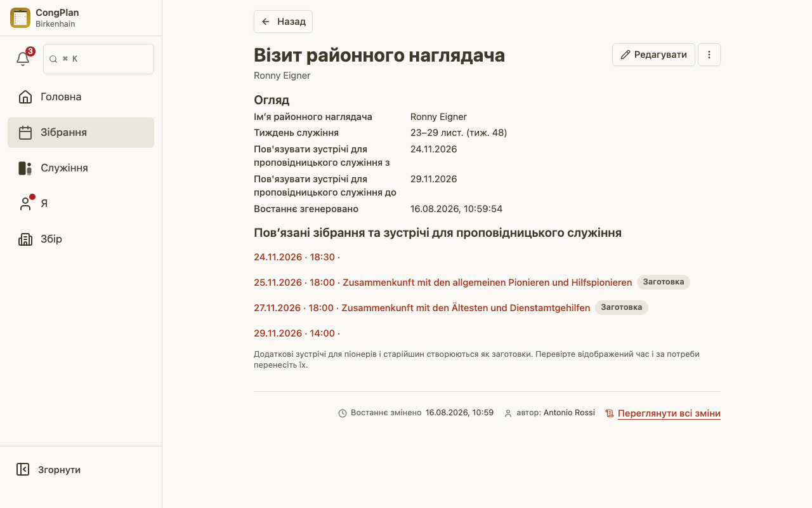Click the Ronny Eigner value next to Ім'я районного наглядача

pos(438,117)
